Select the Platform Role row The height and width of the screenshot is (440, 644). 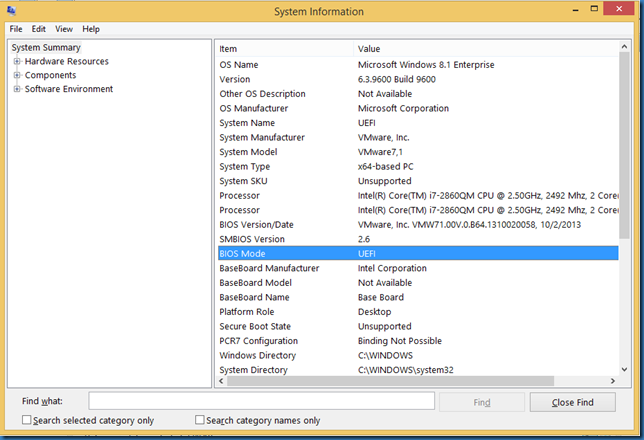click(418, 312)
